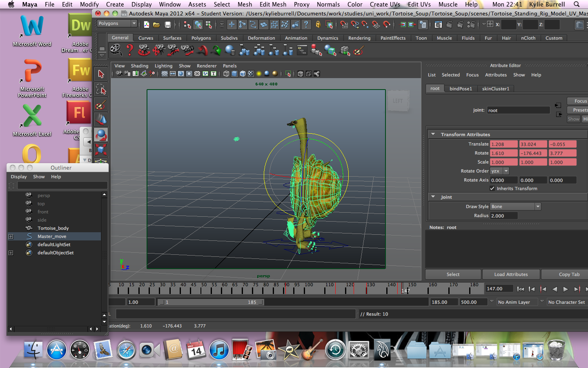Open the skinCluster1 attribute tab
This screenshot has height=368, width=588.
click(495, 89)
